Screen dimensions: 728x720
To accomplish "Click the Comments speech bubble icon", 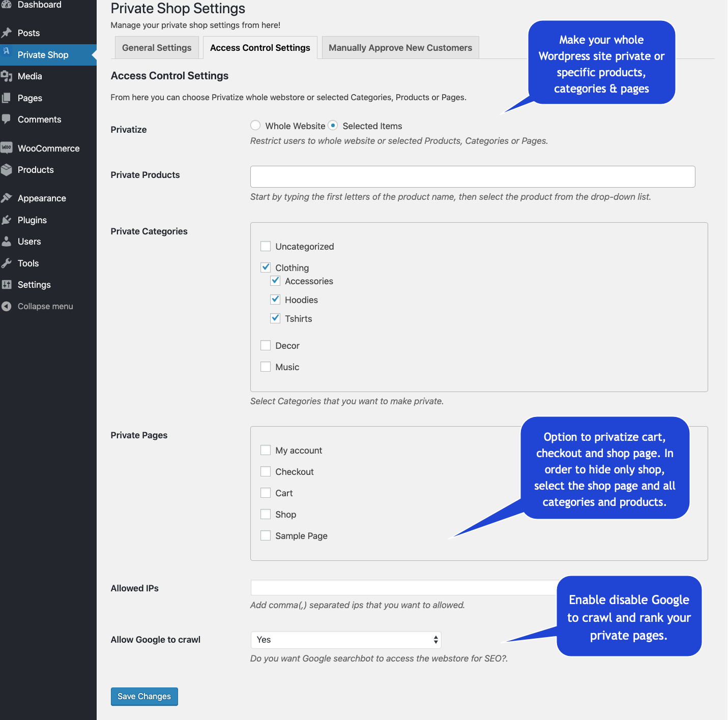I will 8,119.
